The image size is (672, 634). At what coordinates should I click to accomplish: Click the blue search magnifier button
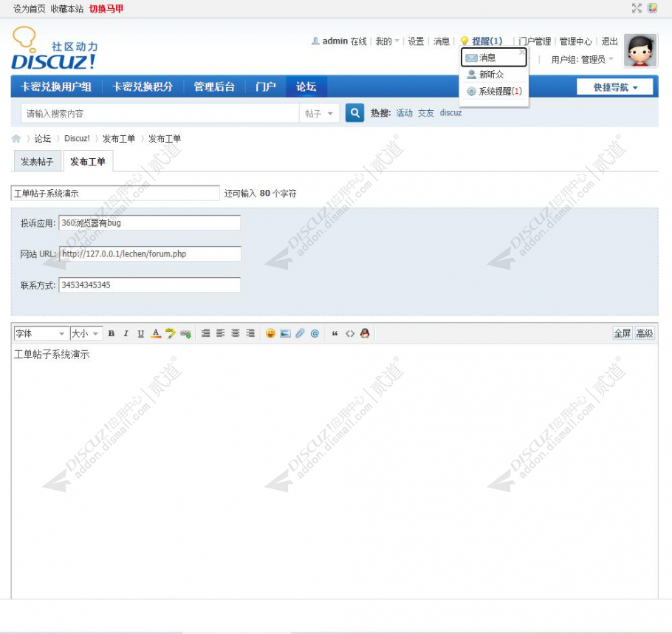[x=355, y=113]
